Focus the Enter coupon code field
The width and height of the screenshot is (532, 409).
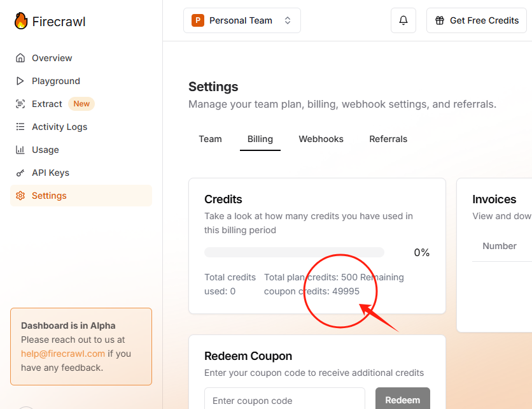pyautogui.click(x=284, y=399)
